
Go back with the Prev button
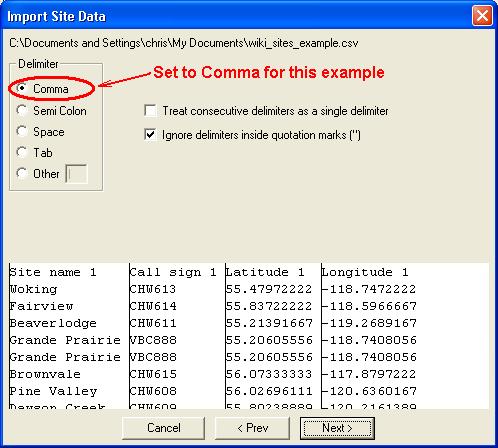pos(252,428)
